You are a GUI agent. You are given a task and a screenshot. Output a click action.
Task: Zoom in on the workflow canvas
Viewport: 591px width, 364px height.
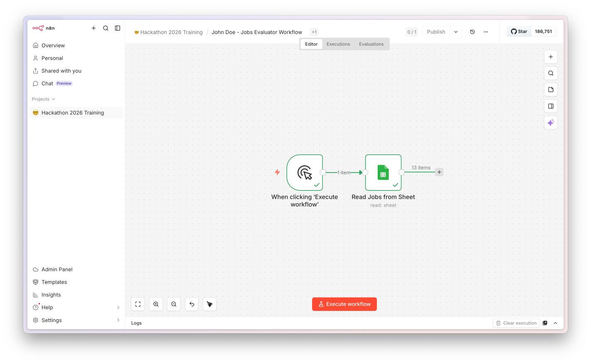[156, 304]
